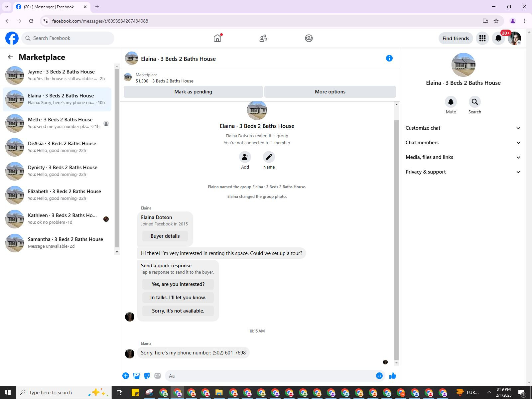Image resolution: width=532 pixels, height=399 pixels.
Task: Click Mark as pending button
Action: coord(193,92)
